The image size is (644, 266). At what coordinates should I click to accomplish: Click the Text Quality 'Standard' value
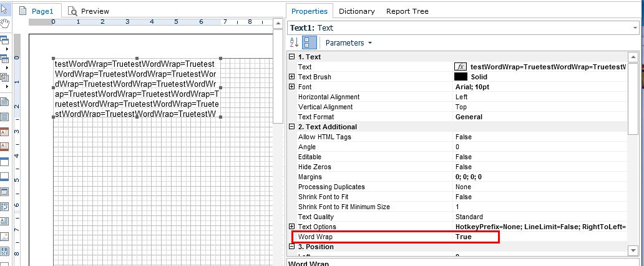click(x=469, y=217)
